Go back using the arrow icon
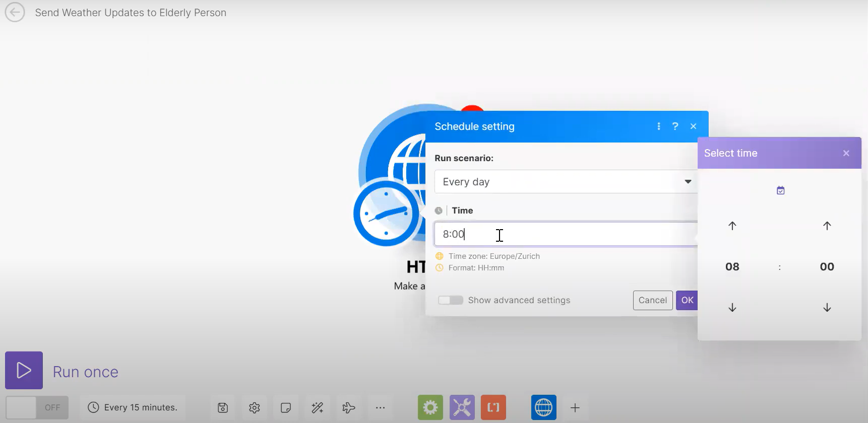The height and width of the screenshot is (423, 868). coord(15,13)
